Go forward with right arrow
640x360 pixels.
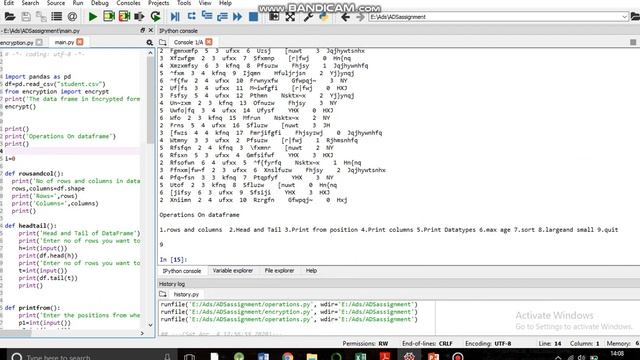360,17
